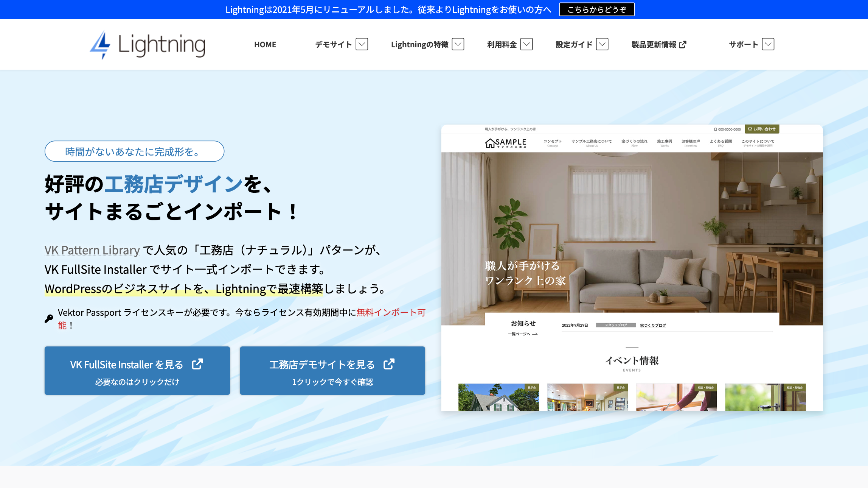Viewport: 868px width, 488px height.
Task: Click the first house event thumbnail in preview
Action: (498, 397)
